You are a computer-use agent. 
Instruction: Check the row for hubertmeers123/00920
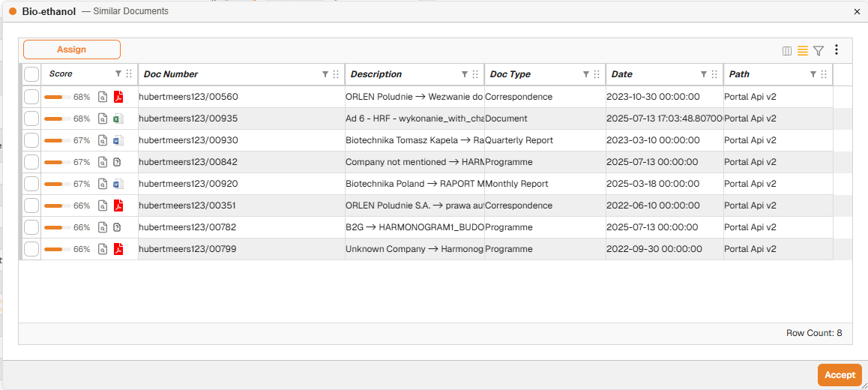tap(31, 184)
